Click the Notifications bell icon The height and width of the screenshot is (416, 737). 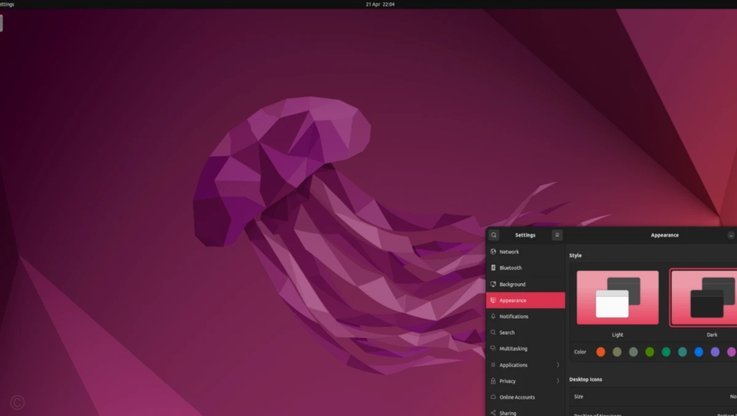(x=493, y=316)
